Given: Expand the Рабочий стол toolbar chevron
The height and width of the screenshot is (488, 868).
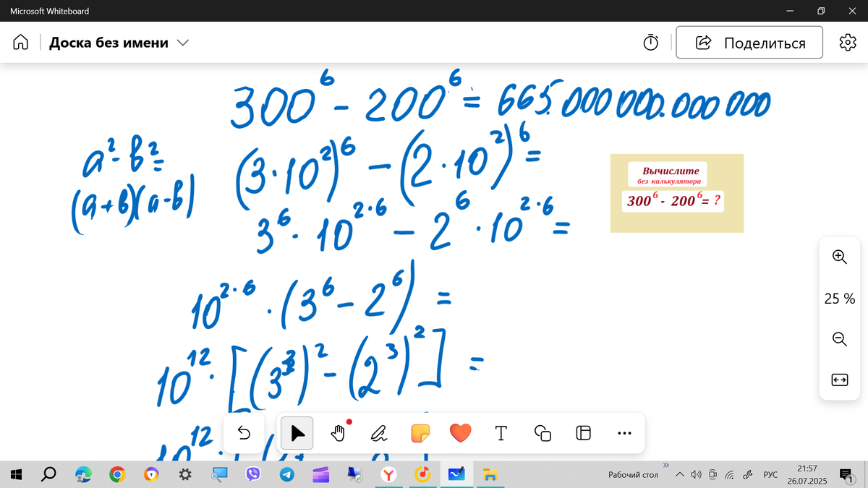Looking at the screenshot, I should 665,465.
